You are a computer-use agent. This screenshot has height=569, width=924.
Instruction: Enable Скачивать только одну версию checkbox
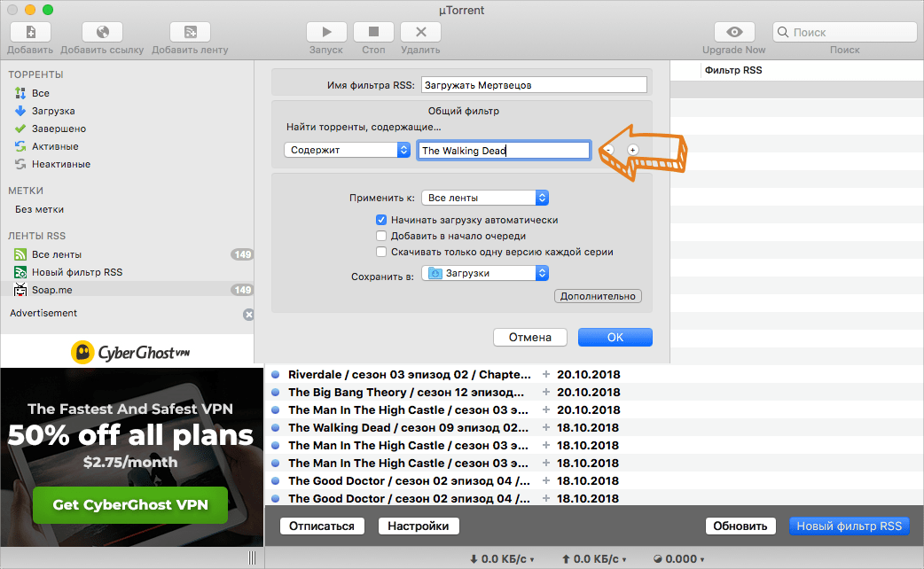pyautogui.click(x=381, y=252)
